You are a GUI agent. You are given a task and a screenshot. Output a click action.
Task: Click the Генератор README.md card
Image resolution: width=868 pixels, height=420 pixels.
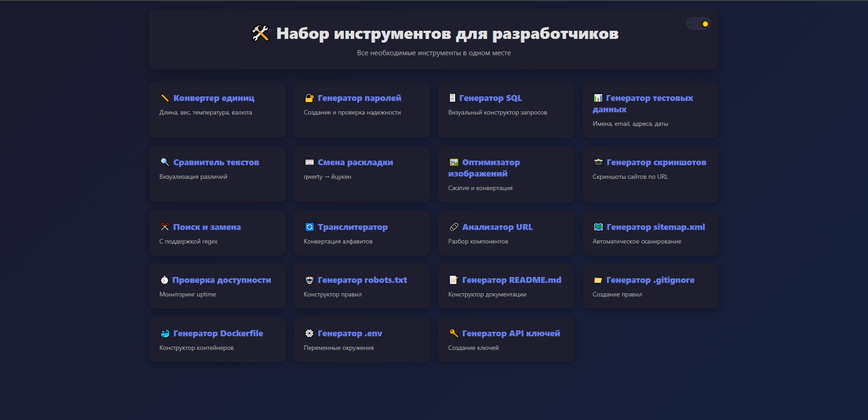(x=505, y=286)
